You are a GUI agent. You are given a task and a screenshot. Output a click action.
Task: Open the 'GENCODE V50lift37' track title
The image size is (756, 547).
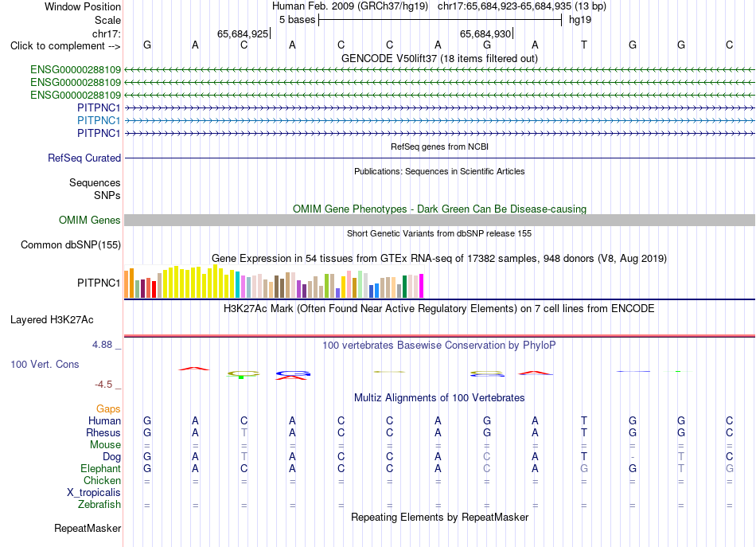coord(439,58)
